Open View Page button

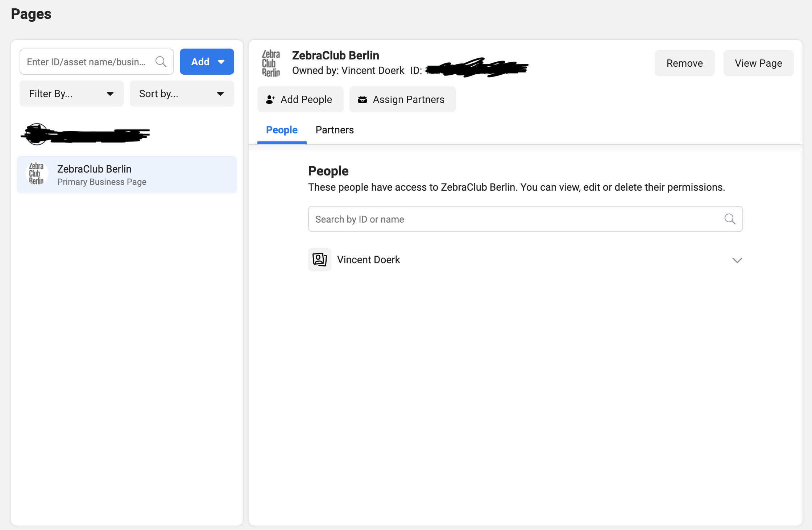click(x=758, y=63)
